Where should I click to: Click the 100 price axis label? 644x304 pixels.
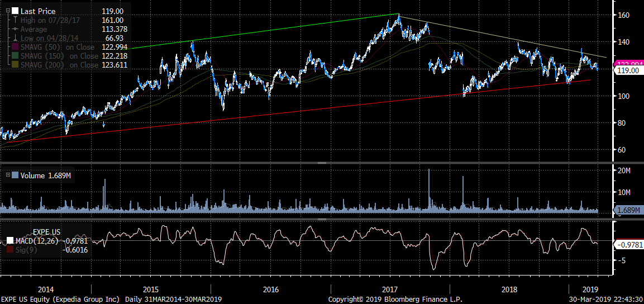[623, 96]
